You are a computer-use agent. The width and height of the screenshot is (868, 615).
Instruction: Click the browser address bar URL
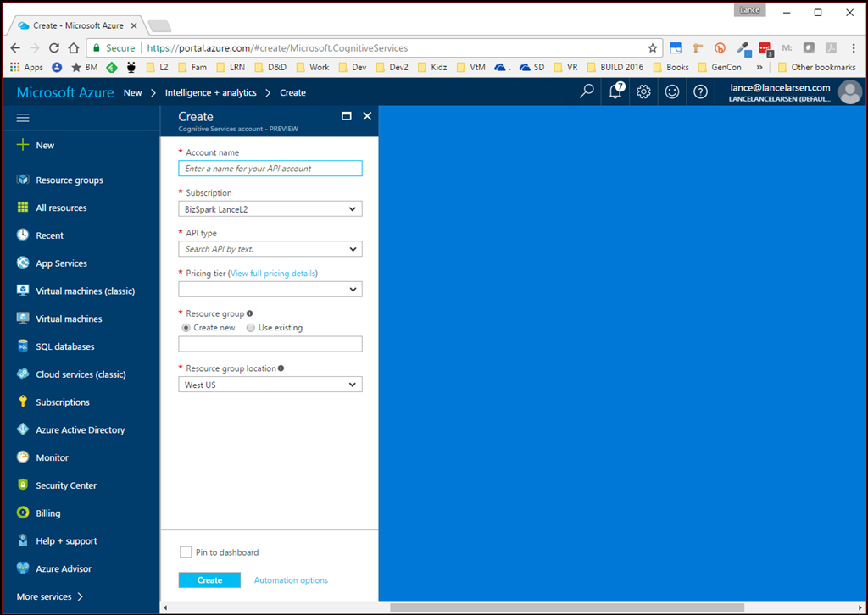tap(277, 48)
